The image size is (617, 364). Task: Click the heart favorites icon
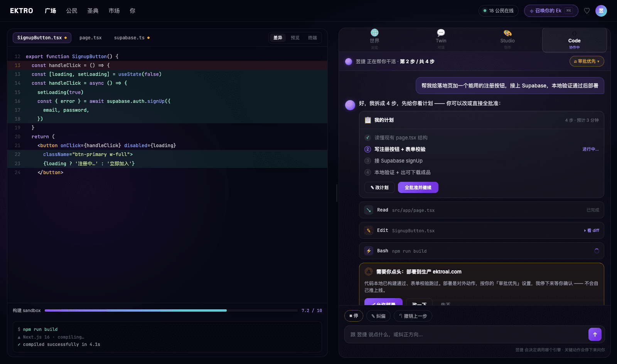tap(587, 11)
